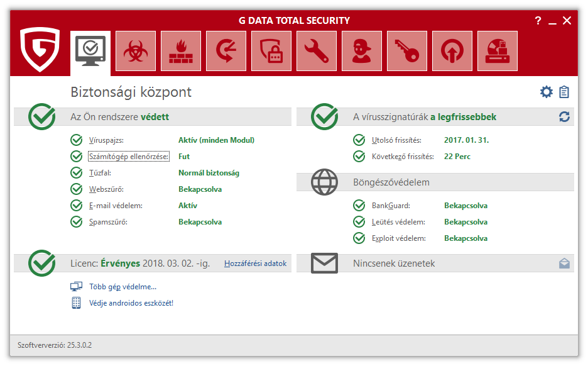Open the Encryption key icon

tap(407, 51)
